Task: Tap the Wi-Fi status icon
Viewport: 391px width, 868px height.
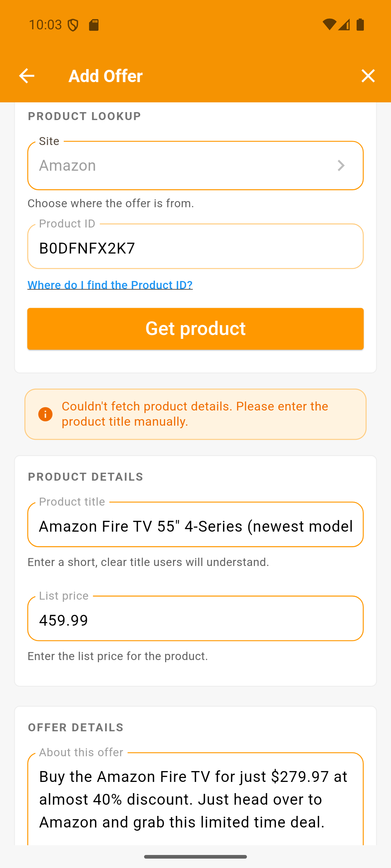Action: coord(329,25)
